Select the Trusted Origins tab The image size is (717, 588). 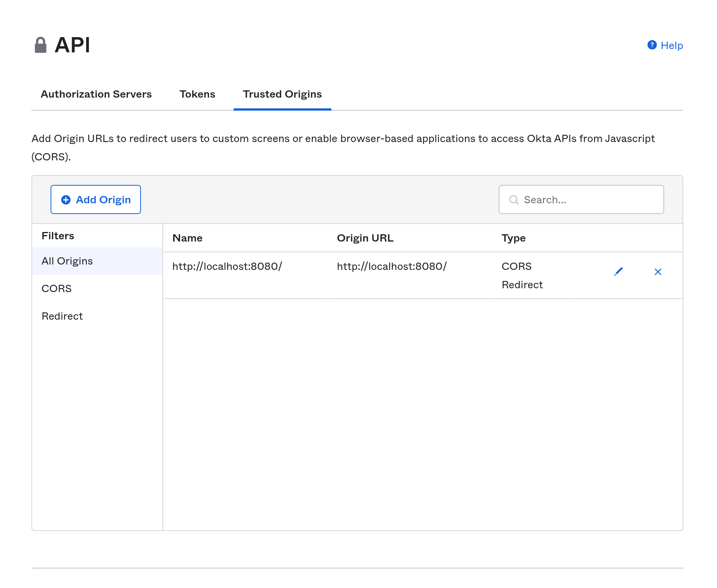tap(282, 94)
